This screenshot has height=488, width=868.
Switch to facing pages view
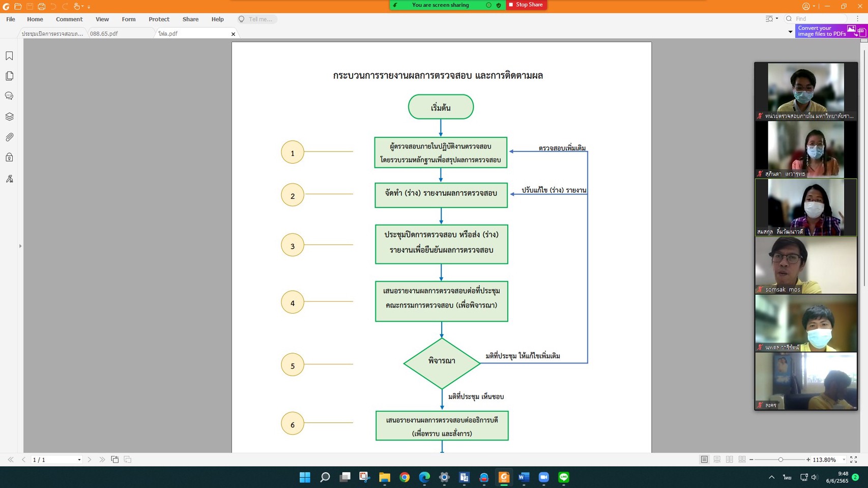(730, 460)
